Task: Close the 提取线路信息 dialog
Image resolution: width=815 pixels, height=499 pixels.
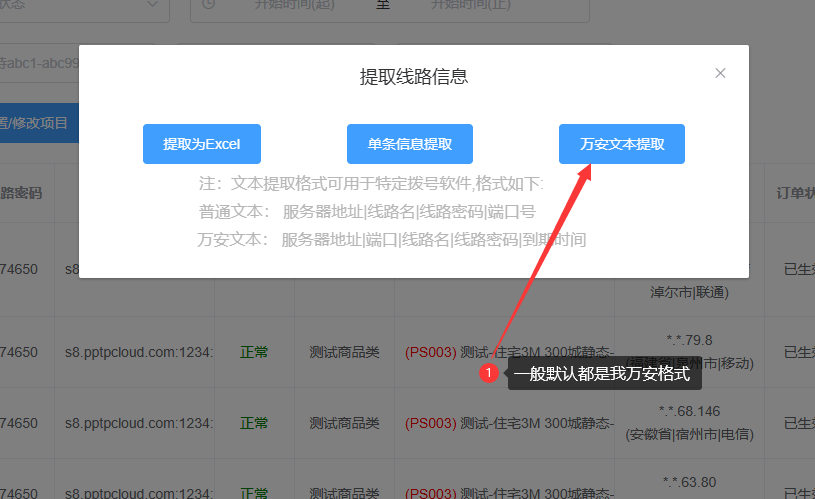Action: coord(720,73)
